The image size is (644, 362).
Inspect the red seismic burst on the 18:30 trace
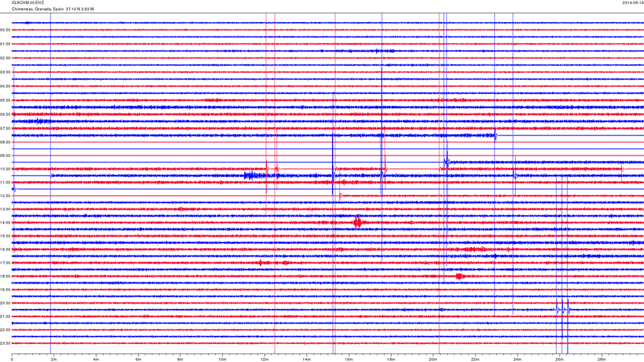460,276
